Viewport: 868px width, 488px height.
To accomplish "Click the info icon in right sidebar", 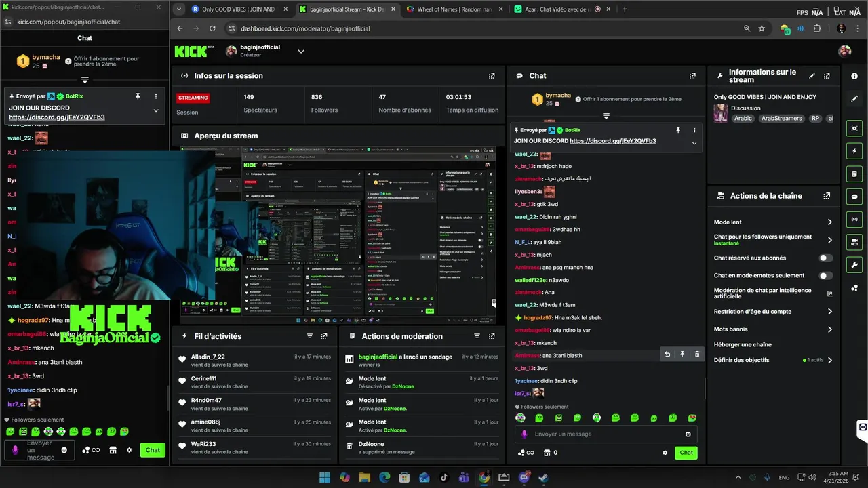I will pos(854,76).
